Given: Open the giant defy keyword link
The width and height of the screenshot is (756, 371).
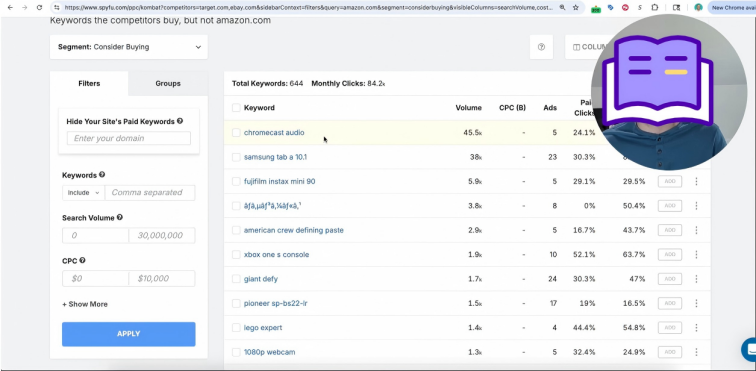Looking at the screenshot, I should [x=261, y=279].
